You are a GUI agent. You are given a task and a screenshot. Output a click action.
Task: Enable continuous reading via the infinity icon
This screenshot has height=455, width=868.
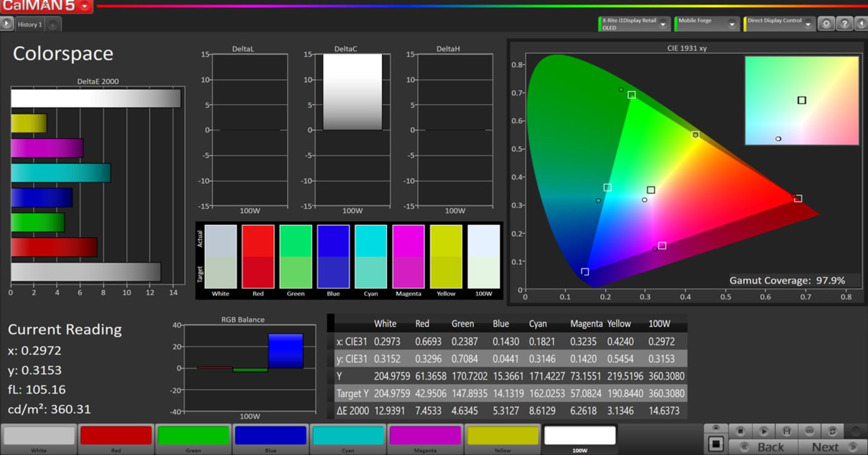pos(810,431)
